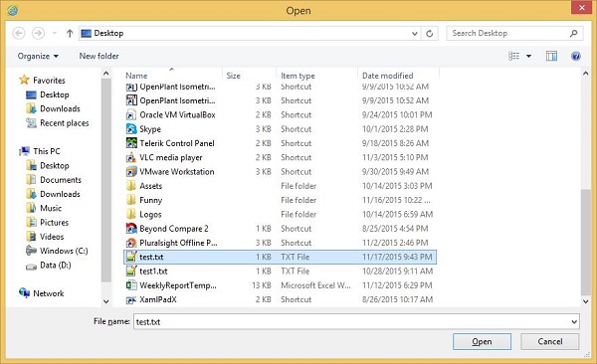Expand File name combo box dropdown
The width and height of the screenshot is (597, 364).
point(574,322)
